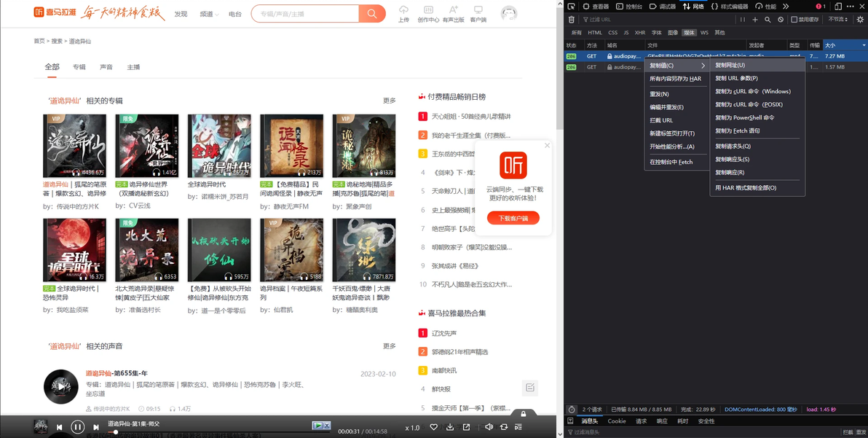Choose 所有内容另存为 HAR menu entry
Image resolution: width=868 pixels, height=438 pixels.
(x=677, y=79)
